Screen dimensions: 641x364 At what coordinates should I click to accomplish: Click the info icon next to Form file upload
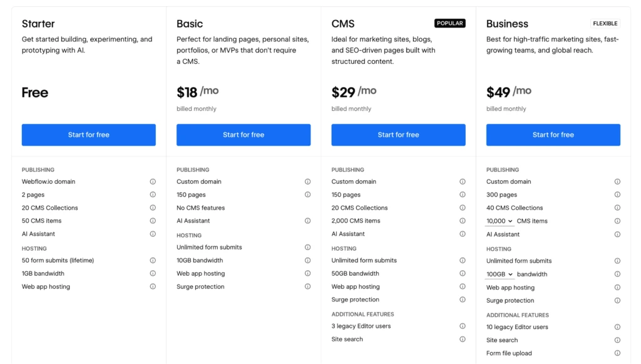(x=617, y=353)
